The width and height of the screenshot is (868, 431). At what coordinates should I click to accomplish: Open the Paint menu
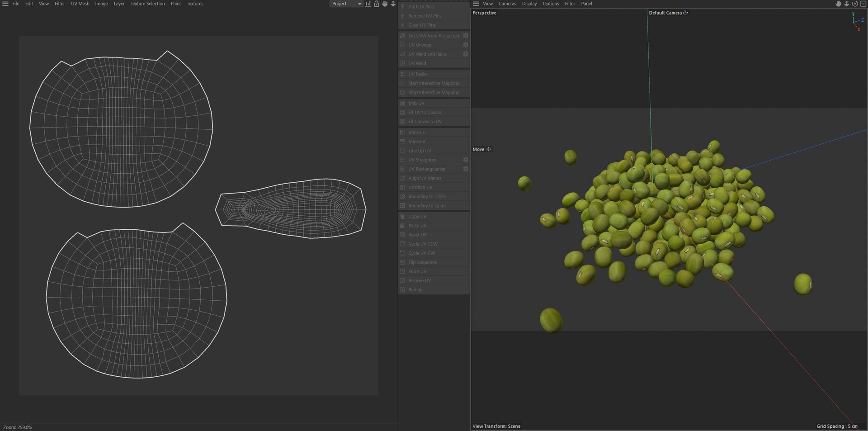176,4
